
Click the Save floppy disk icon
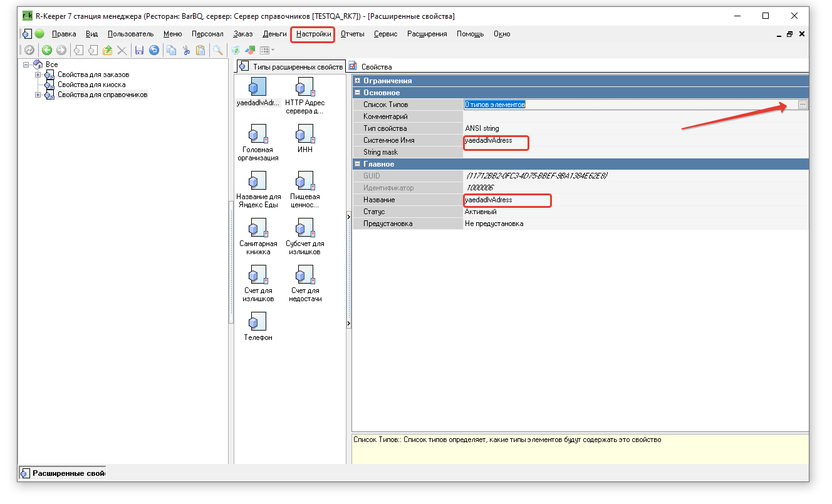tap(139, 51)
